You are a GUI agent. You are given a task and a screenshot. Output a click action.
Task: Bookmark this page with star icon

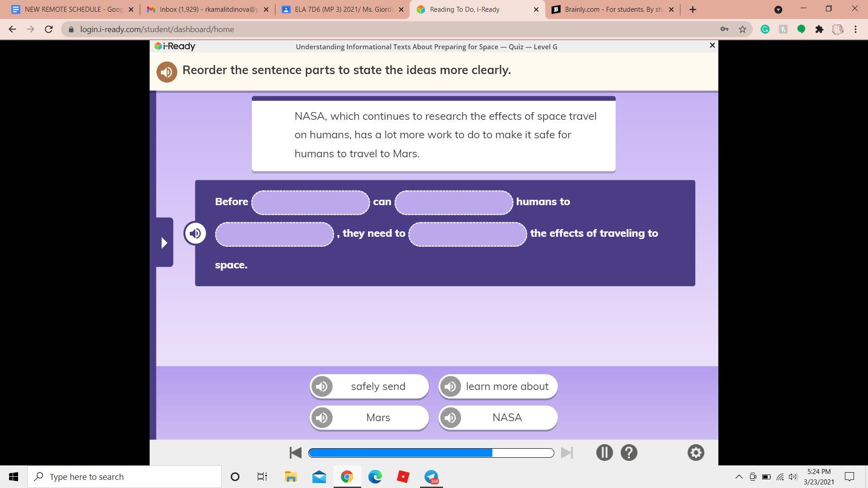(742, 29)
